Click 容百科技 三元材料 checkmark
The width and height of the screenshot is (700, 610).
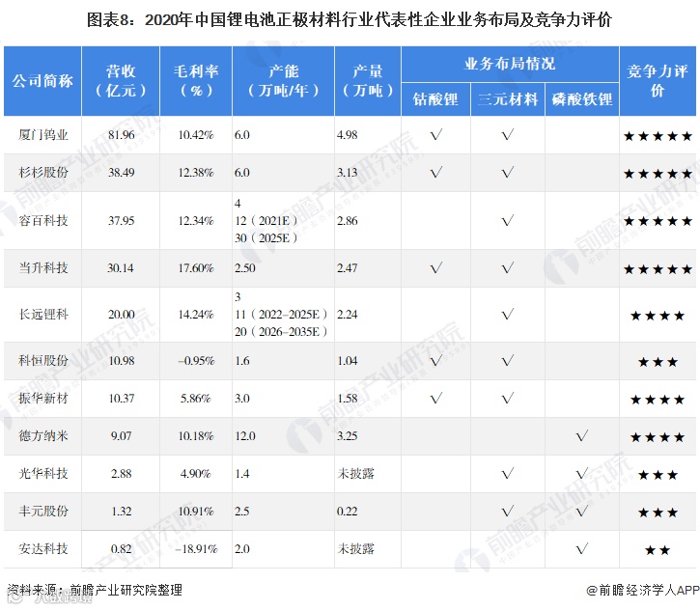508,220
